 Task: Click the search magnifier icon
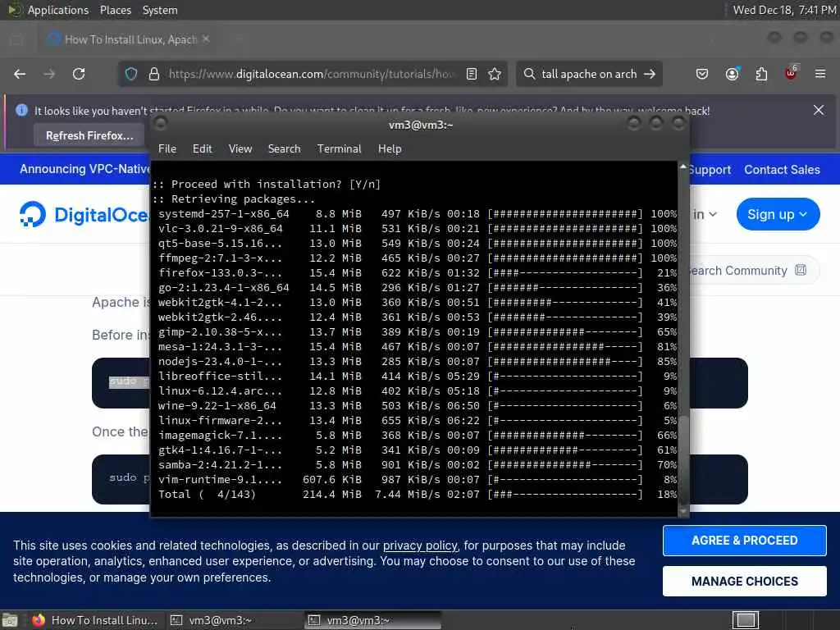tap(529, 74)
